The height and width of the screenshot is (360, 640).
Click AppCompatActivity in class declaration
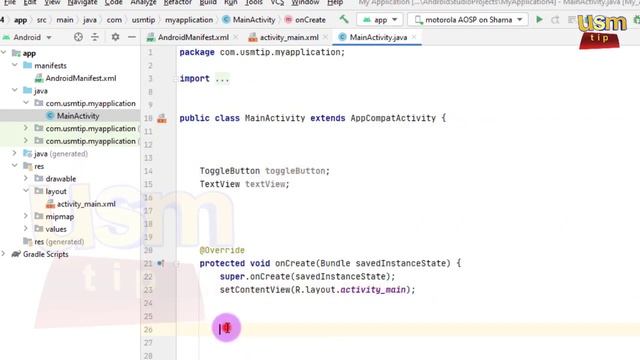[x=393, y=118]
